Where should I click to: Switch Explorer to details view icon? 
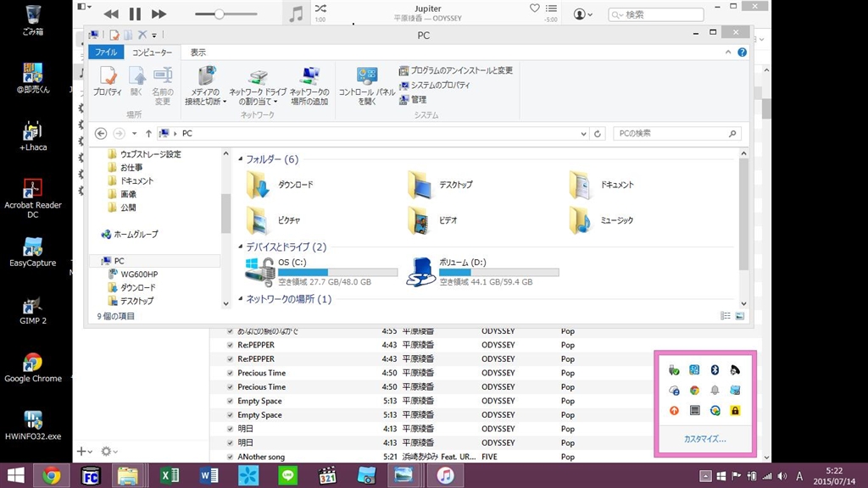[x=726, y=316]
